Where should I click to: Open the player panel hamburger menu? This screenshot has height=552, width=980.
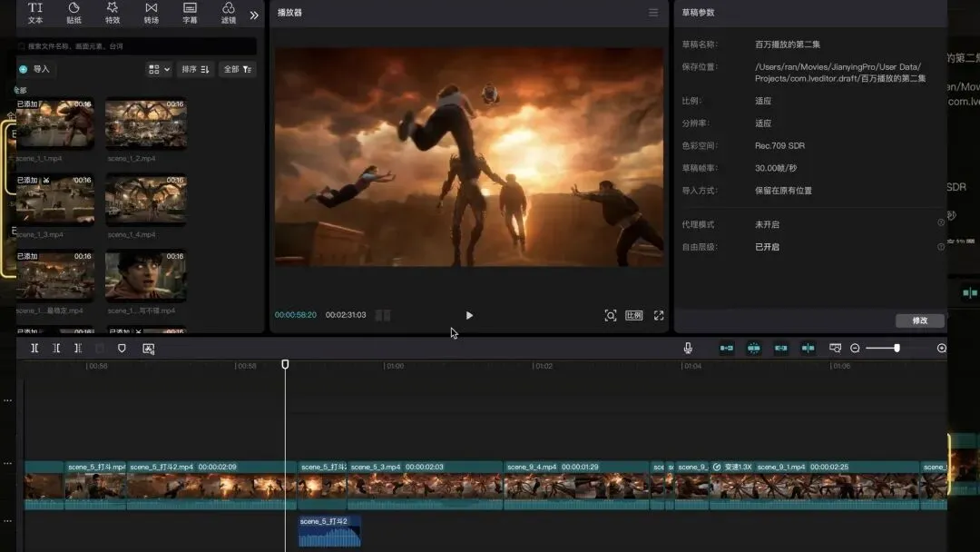click(x=653, y=13)
